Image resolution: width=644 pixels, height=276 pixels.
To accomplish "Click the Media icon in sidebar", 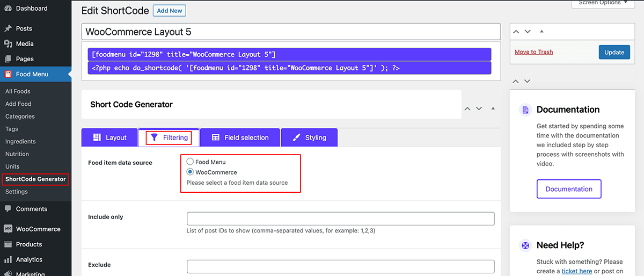I will tap(8, 43).
